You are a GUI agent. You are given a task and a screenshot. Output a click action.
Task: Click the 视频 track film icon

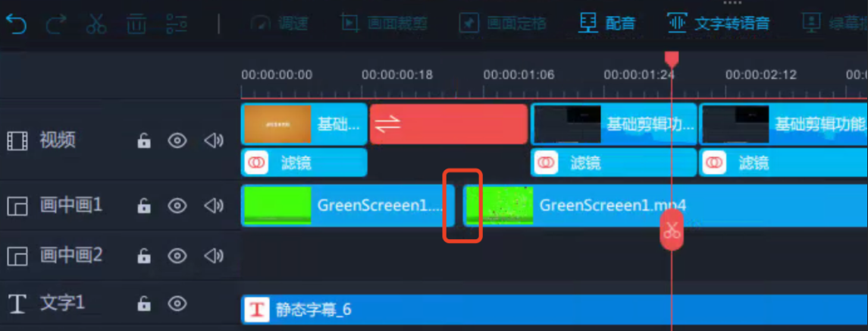(x=17, y=141)
